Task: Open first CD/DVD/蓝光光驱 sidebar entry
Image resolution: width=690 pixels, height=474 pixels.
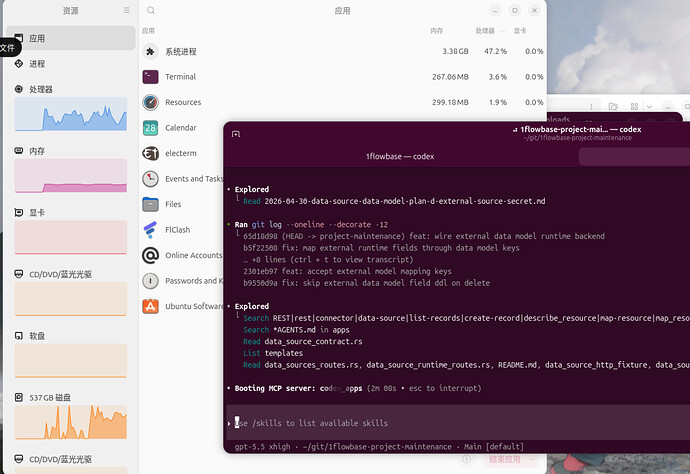Action: tap(70, 274)
